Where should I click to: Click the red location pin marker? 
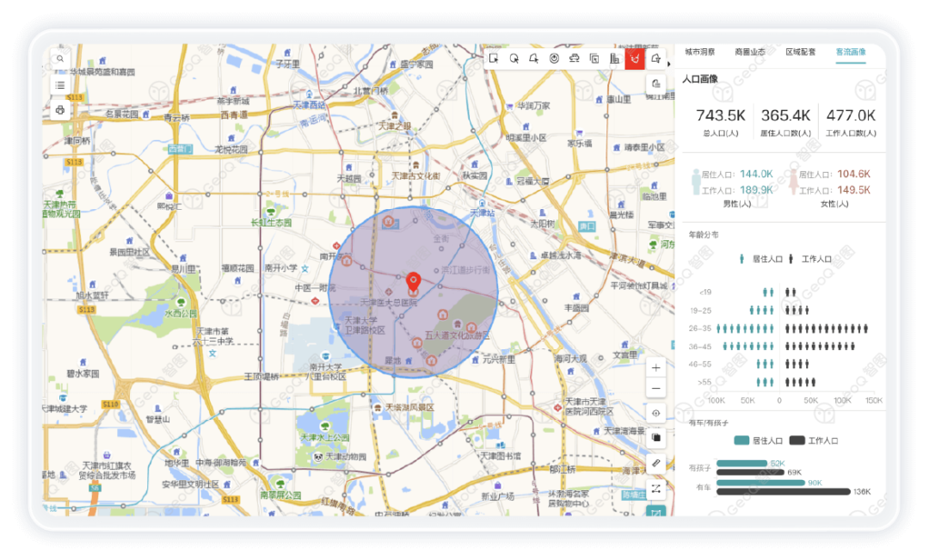pos(413,281)
